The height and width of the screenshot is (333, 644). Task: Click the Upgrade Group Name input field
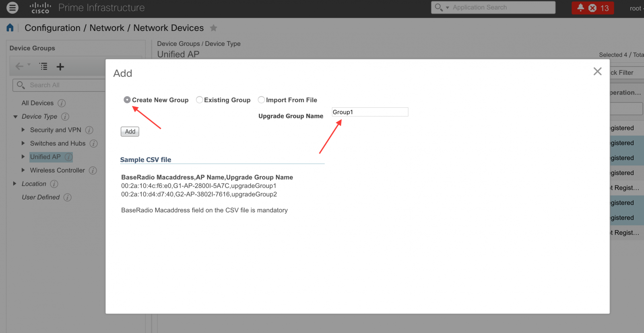click(370, 112)
